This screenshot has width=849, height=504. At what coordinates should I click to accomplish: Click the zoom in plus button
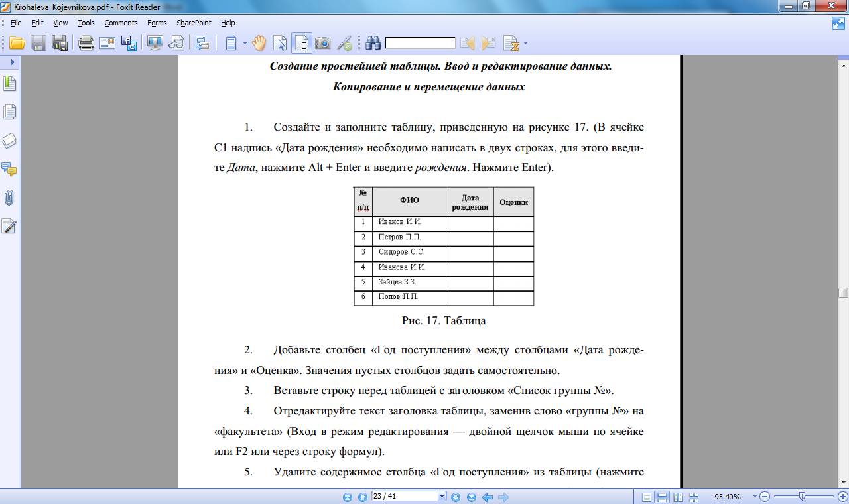842,497
